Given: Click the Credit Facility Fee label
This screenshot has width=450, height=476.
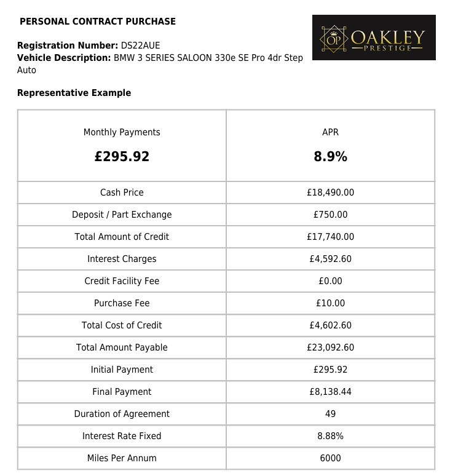Looking at the screenshot, I should point(122,281).
